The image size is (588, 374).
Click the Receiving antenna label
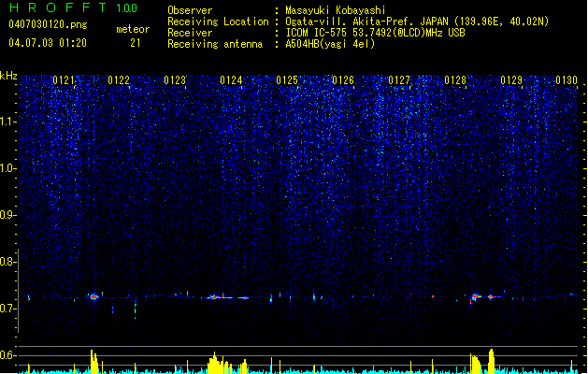tap(215, 44)
